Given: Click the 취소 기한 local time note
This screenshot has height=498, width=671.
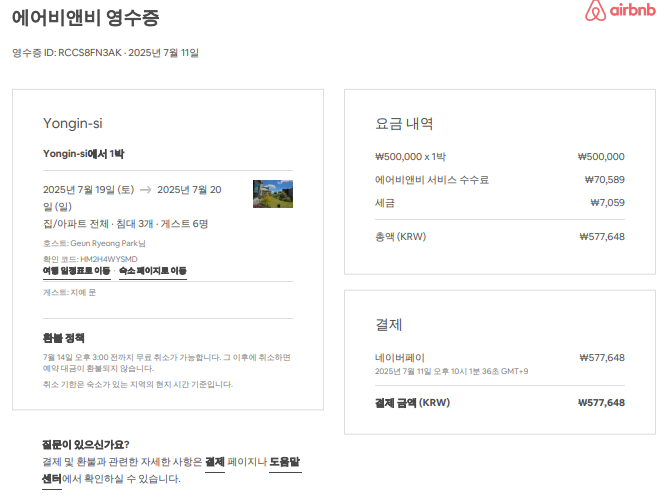Looking at the screenshot, I should point(138,384).
